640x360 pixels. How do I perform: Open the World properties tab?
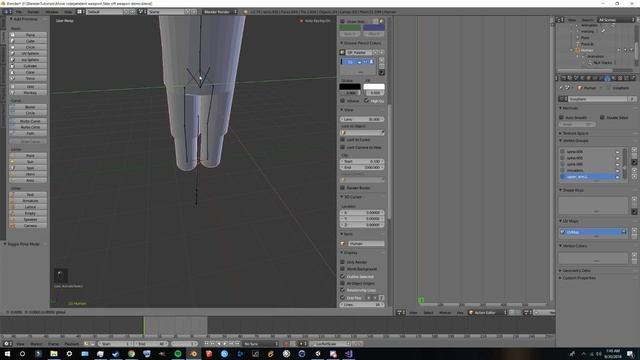tap(582, 78)
